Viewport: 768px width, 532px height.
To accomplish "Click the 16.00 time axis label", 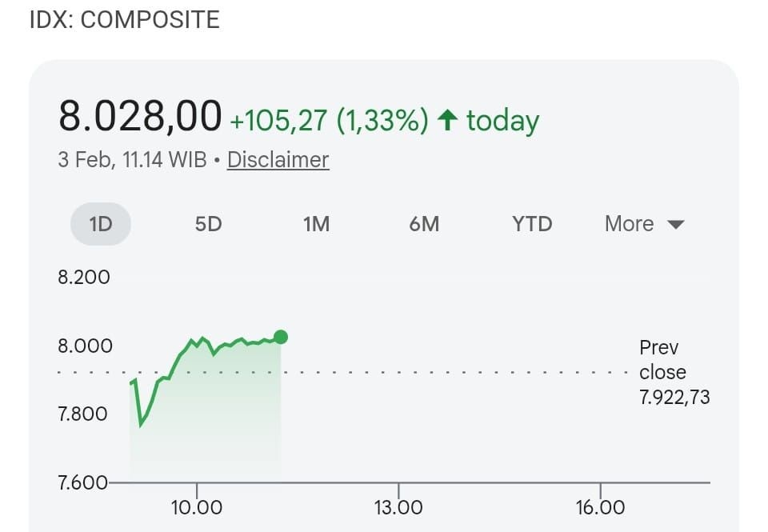I will (x=599, y=506).
